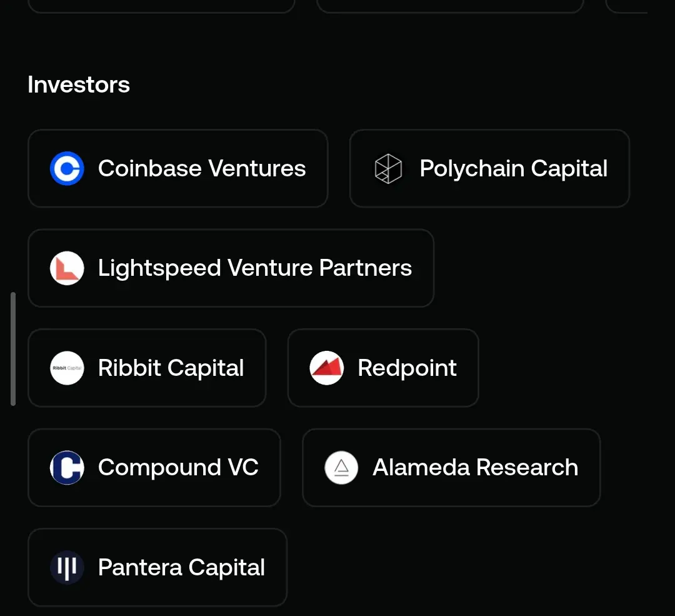Open the Pantera Capital name text
This screenshot has width=675, height=616.
pos(181,567)
